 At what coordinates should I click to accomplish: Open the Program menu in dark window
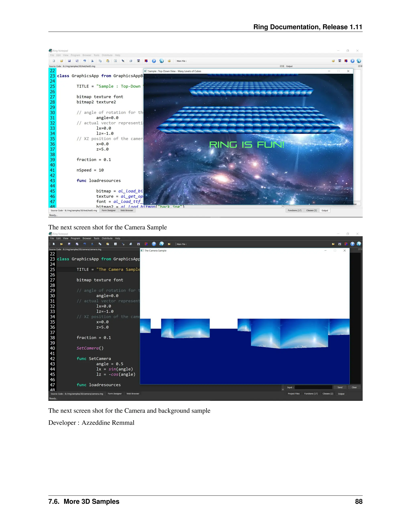pyautogui.click(x=75, y=238)
